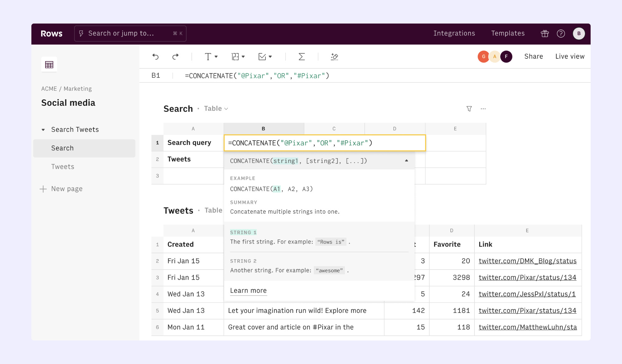
Task: Open the Search Table type dropdown
Action: (216, 109)
